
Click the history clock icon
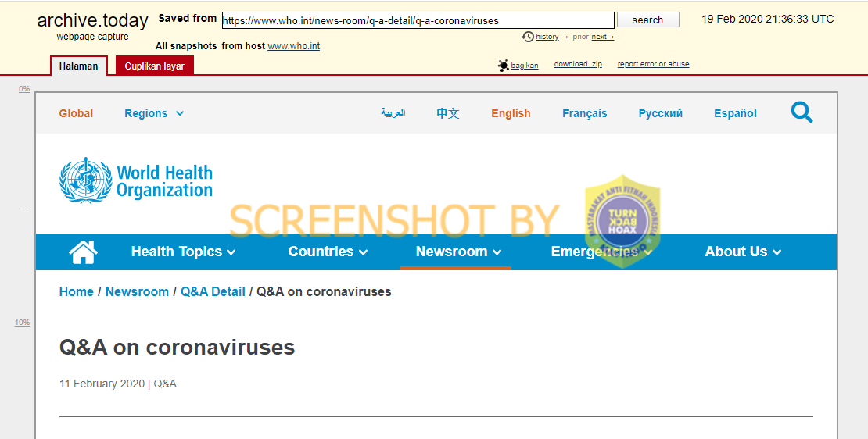click(528, 37)
